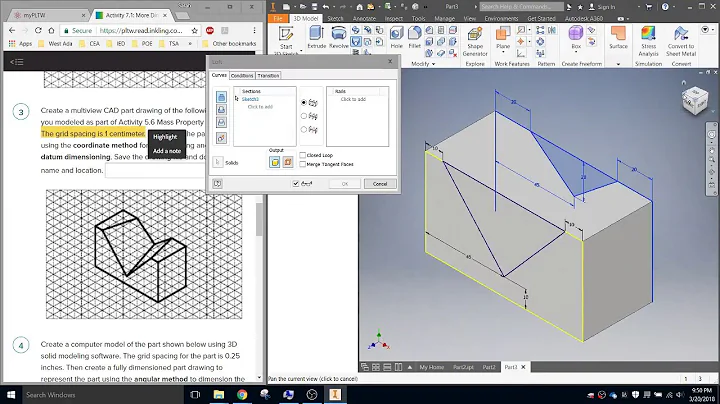
Task: Click the Chrome address bar URL
Action: click(141, 30)
